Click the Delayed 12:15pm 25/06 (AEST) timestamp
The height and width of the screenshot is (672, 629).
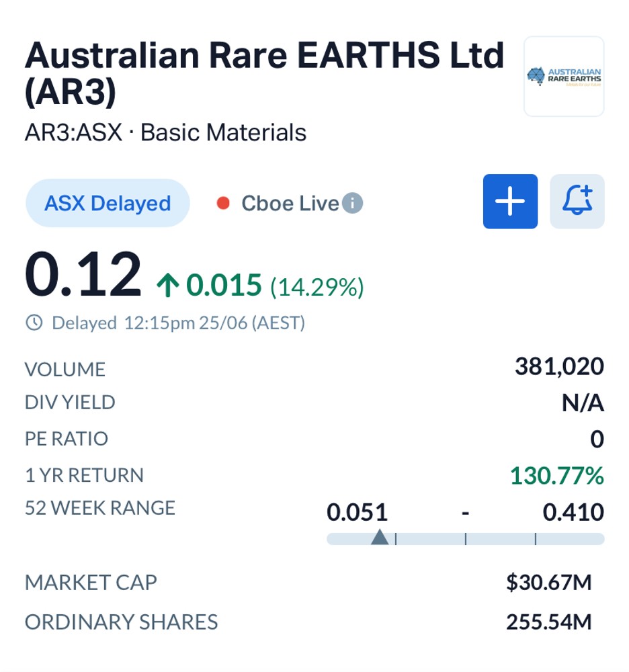pos(178,323)
